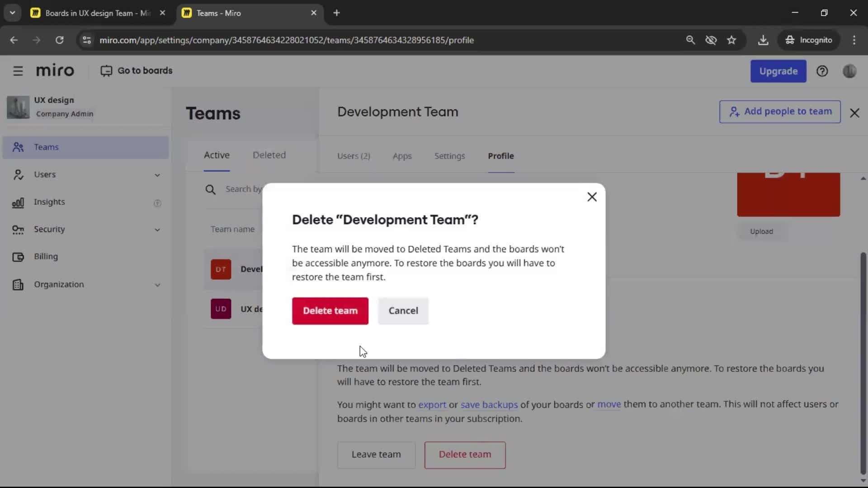Follow the move link

pos(609,404)
